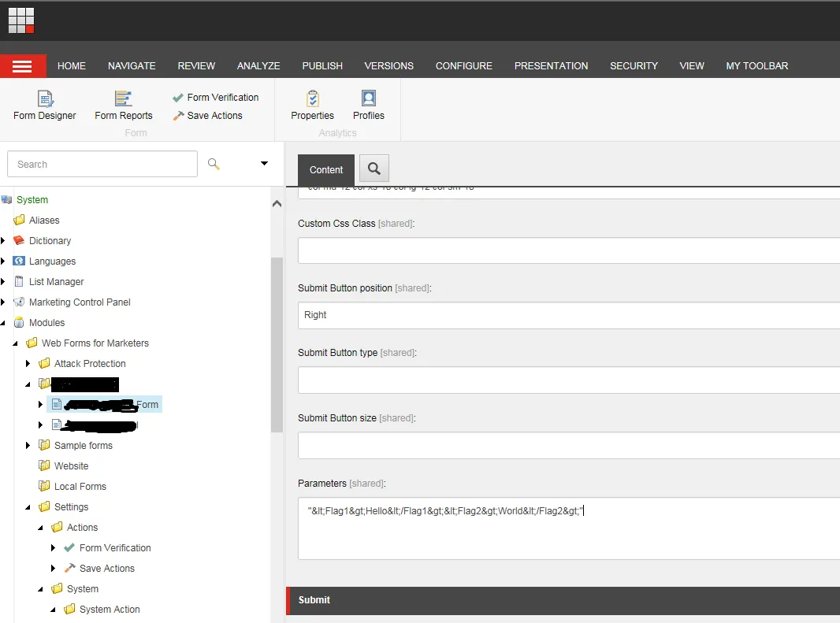
Task: Expand the Dictionary tree node
Action: tap(3, 240)
